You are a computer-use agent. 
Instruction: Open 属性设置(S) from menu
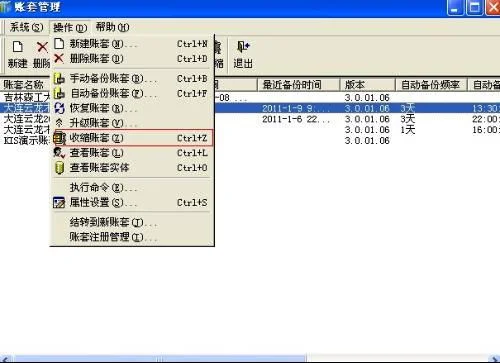tap(131, 202)
